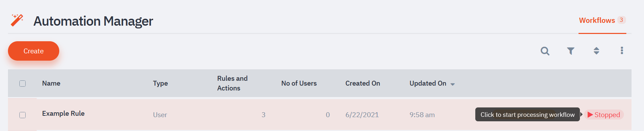
Task: Click the Workflows count badge 3
Action: click(x=621, y=20)
